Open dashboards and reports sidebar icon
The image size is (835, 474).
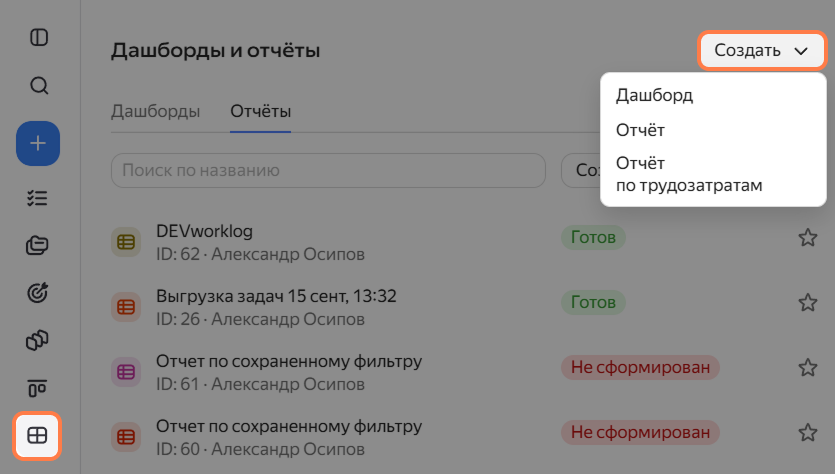coord(37,436)
